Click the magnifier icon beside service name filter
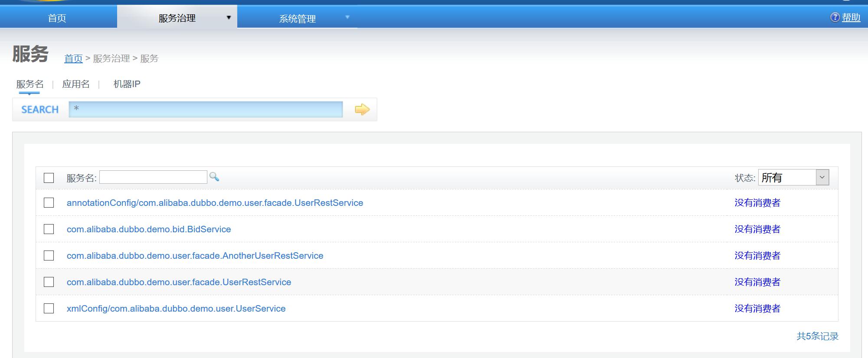Image resolution: width=868 pixels, height=358 pixels. pos(214,177)
